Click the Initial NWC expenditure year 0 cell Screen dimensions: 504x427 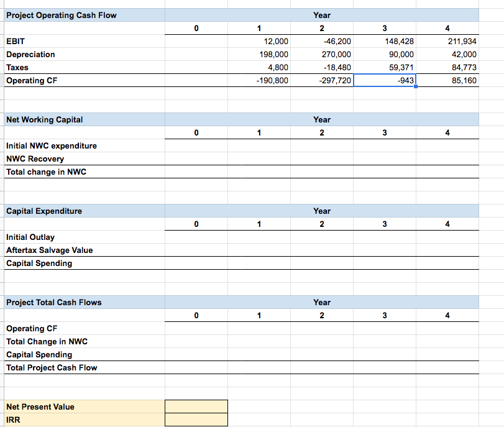pos(196,145)
